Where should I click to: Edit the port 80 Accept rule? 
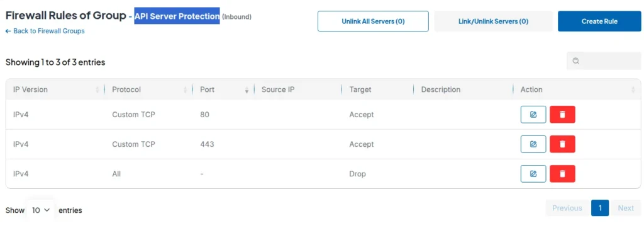[533, 115]
